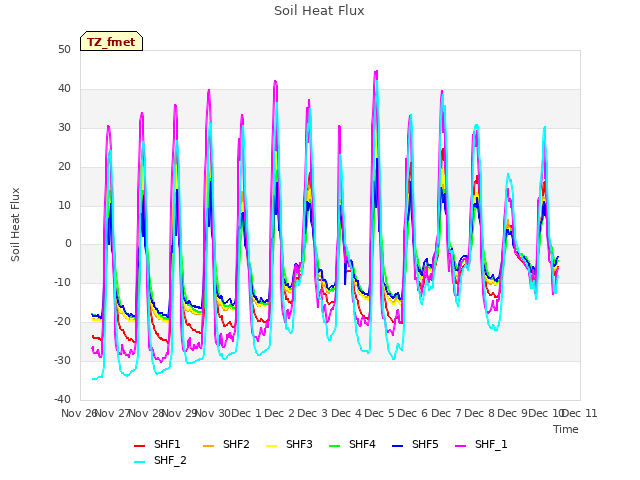Click the vertical Soil Heat Flux axis label
This screenshot has height=480, width=640.
click(15, 224)
